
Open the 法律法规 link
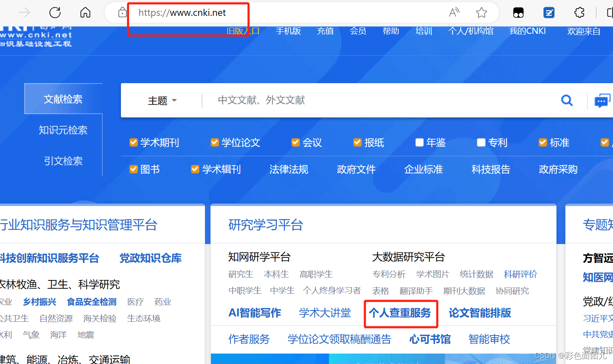pyautogui.click(x=289, y=169)
